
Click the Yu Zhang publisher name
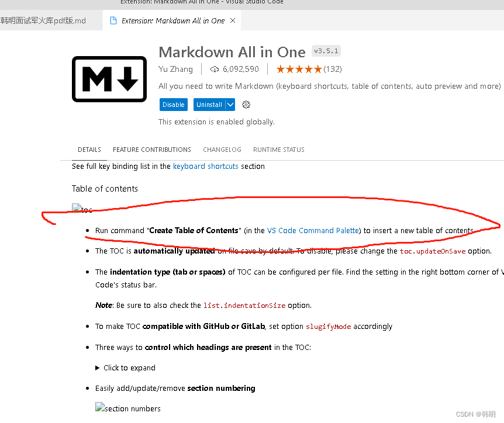175,69
